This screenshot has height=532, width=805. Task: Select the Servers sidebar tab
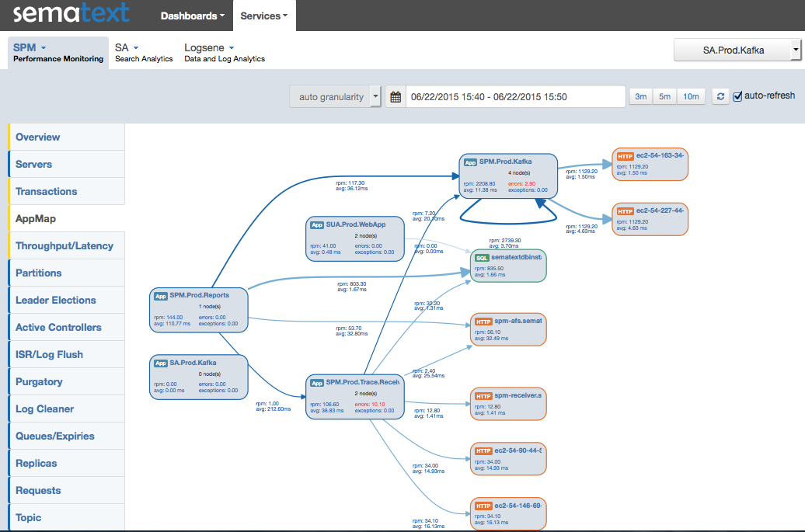(67, 164)
